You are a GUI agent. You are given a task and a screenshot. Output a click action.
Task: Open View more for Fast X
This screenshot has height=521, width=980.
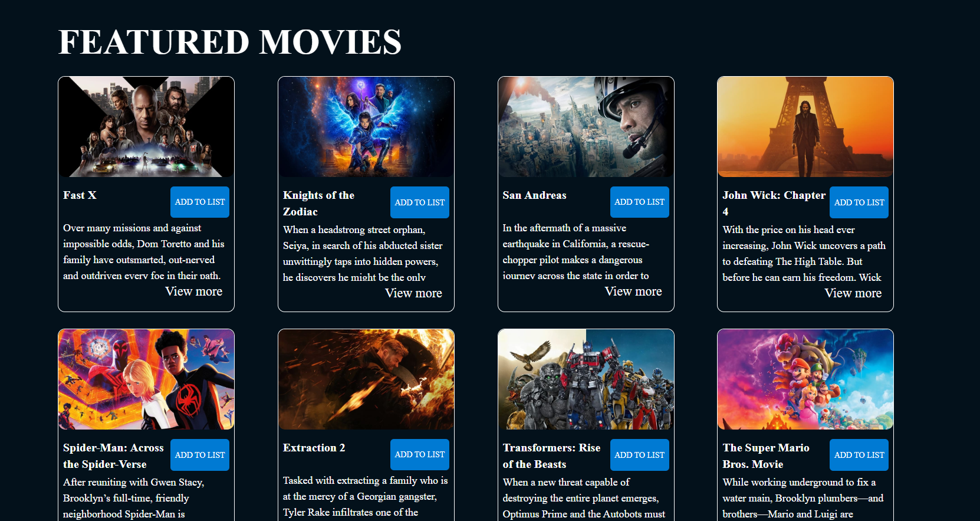click(194, 291)
